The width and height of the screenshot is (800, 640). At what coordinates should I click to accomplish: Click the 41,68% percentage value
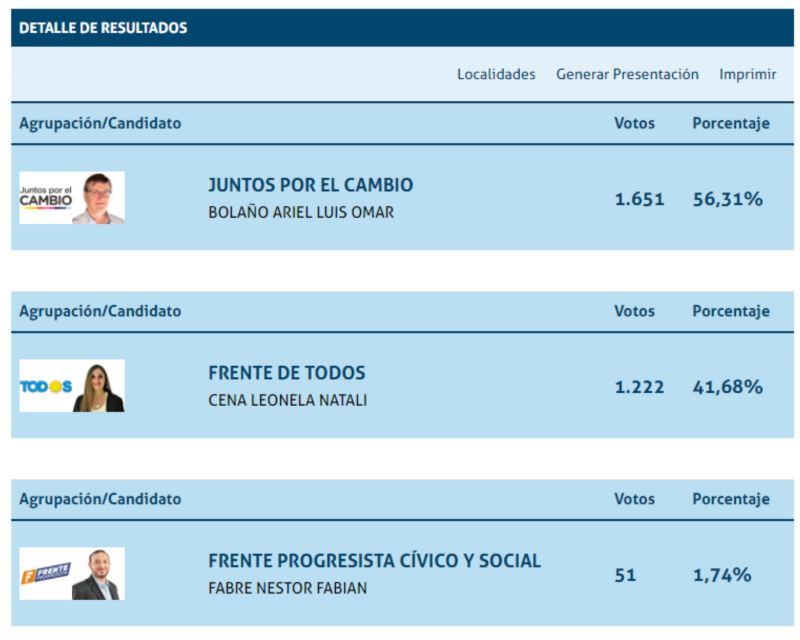pos(728,387)
